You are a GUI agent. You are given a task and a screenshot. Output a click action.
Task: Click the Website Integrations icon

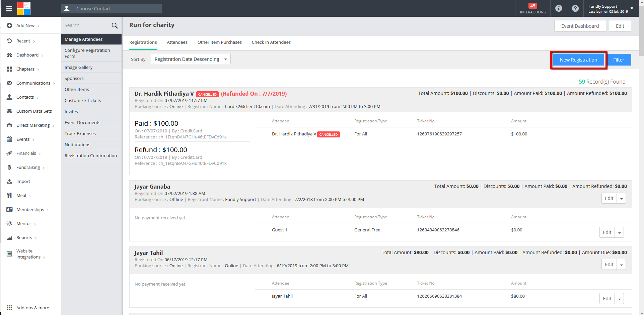click(x=9, y=254)
